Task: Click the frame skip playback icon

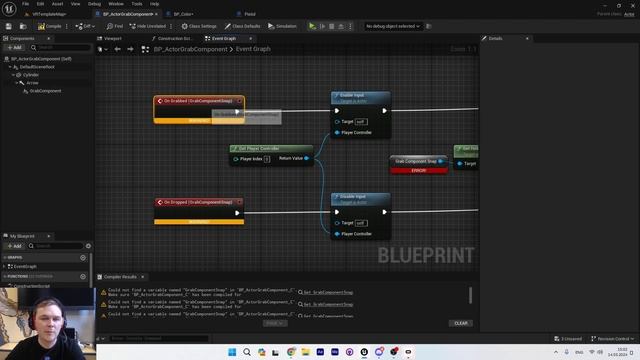Action: pyautogui.click(x=322, y=26)
